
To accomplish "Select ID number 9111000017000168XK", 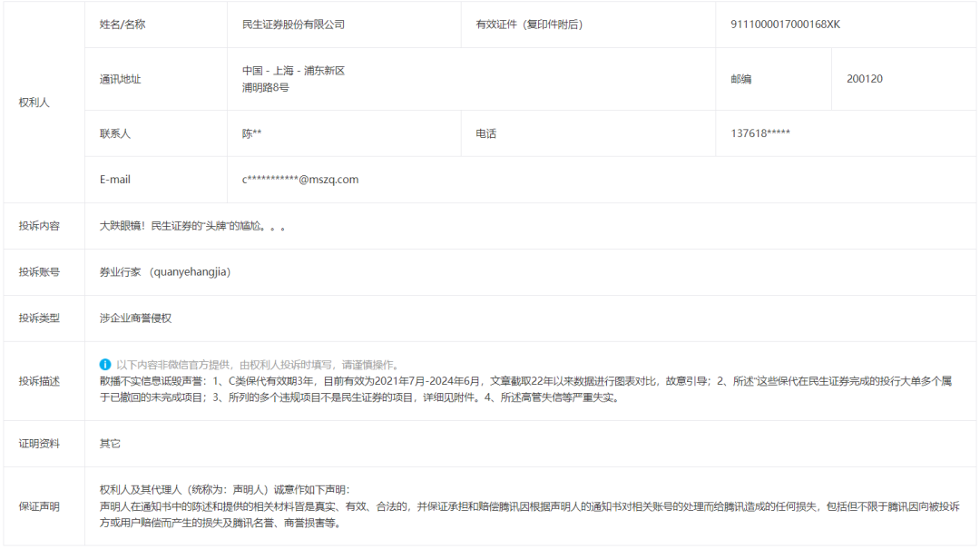I will pyautogui.click(x=785, y=25).
